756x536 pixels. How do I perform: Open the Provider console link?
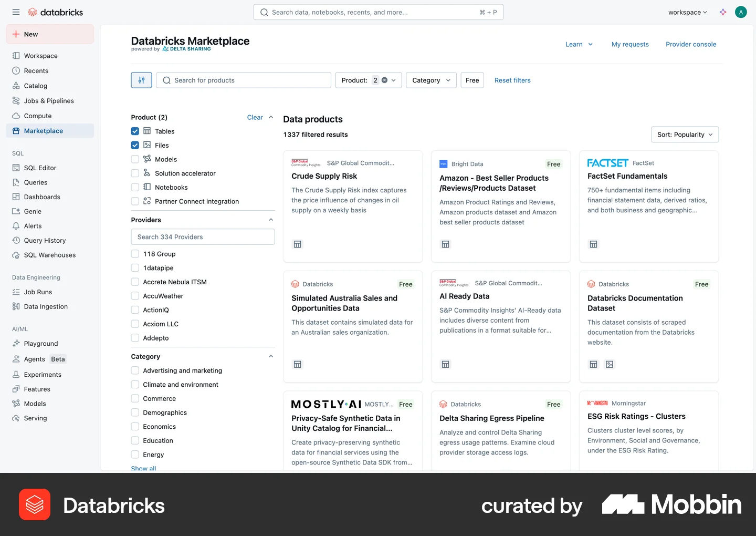[x=691, y=45]
